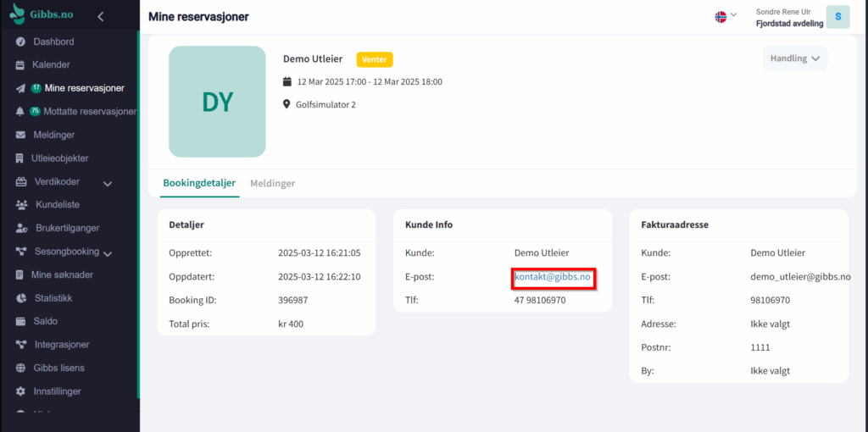868x432 pixels.
Task: Click the Statistikk pie chart icon
Action: (x=22, y=298)
